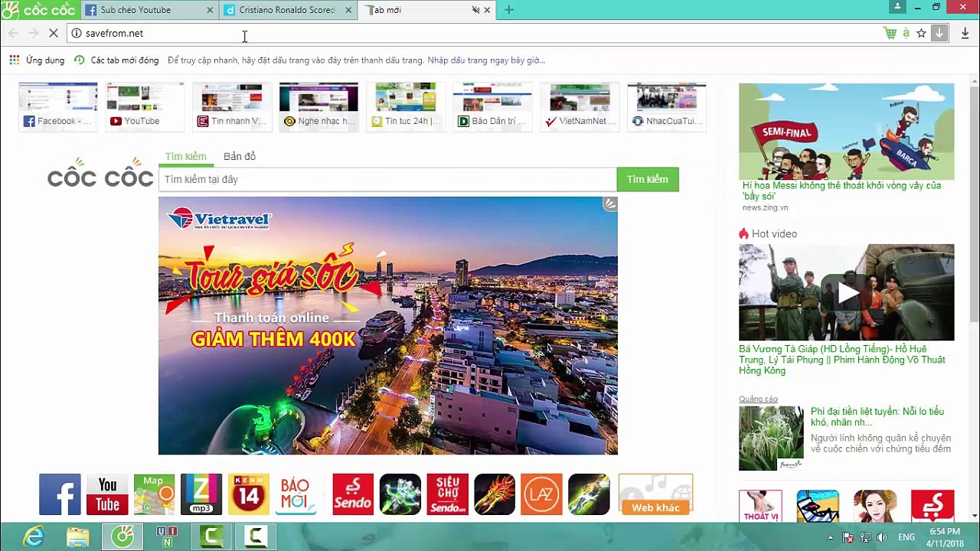Image resolution: width=980 pixels, height=551 pixels.
Task: Open the red Sendo shortcut tile
Action: tap(353, 494)
